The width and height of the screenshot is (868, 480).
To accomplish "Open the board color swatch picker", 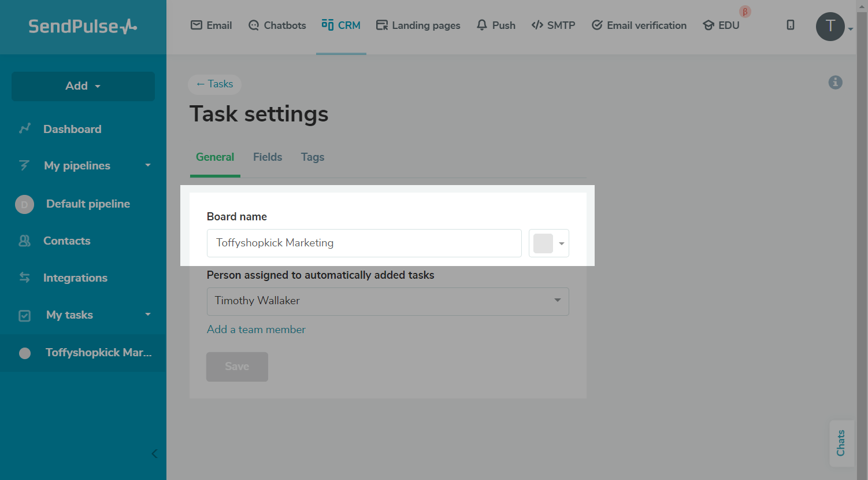I will click(549, 243).
